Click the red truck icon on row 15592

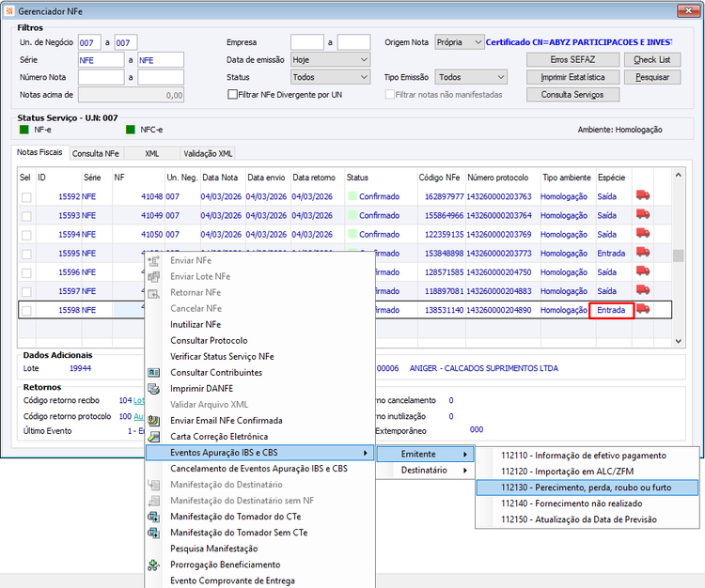pos(643,195)
